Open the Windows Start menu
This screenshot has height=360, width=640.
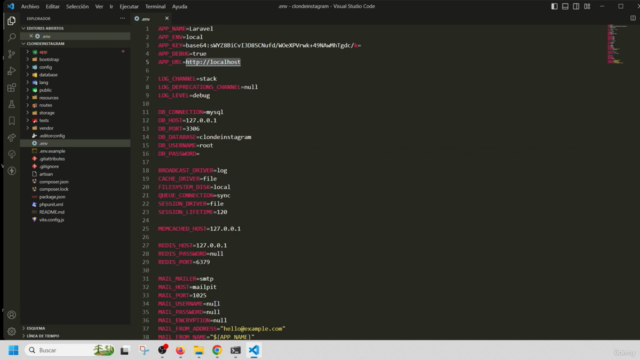(x=13, y=350)
